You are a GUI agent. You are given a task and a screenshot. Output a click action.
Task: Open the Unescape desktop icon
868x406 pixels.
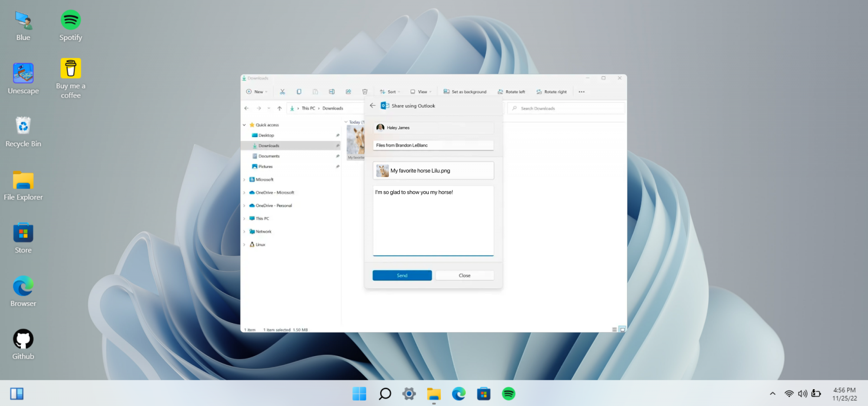click(x=23, y=79)
